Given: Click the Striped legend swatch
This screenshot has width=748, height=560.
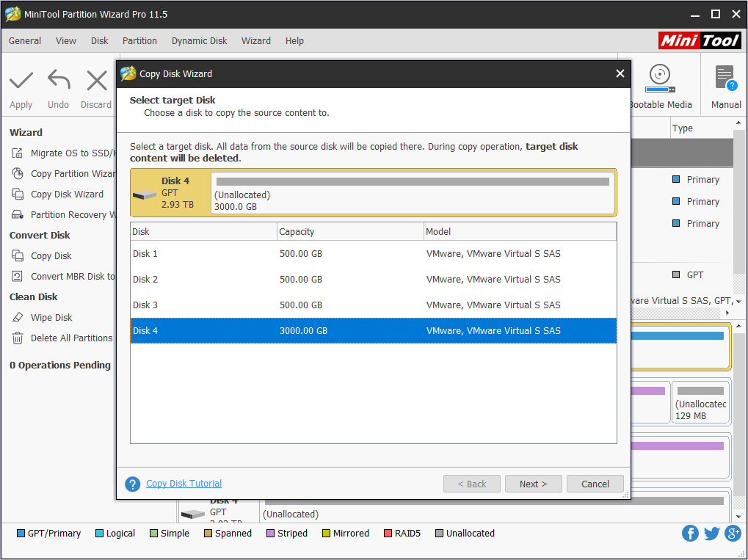Looking at the screenshot, I should point(270,534).
